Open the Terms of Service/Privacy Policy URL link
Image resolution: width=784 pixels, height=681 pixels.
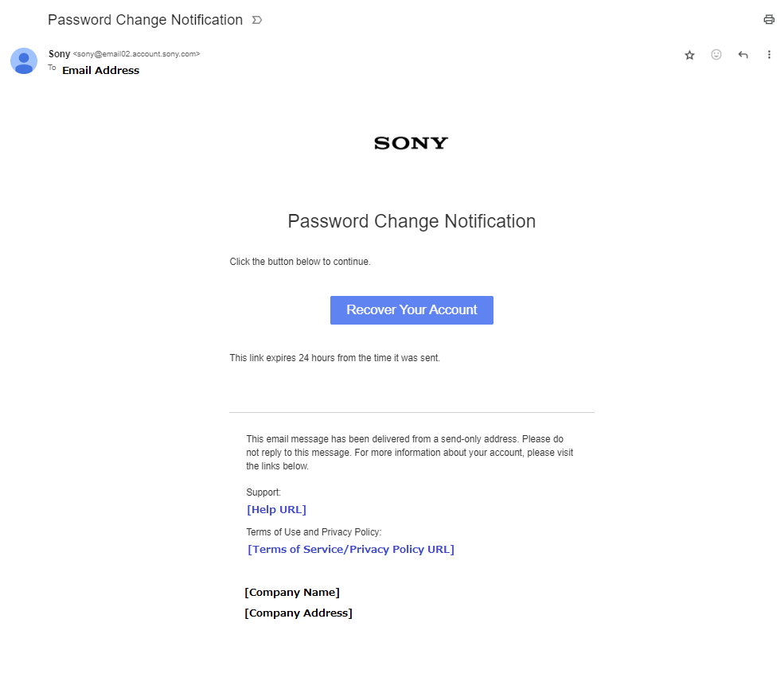tap(351, 549)
